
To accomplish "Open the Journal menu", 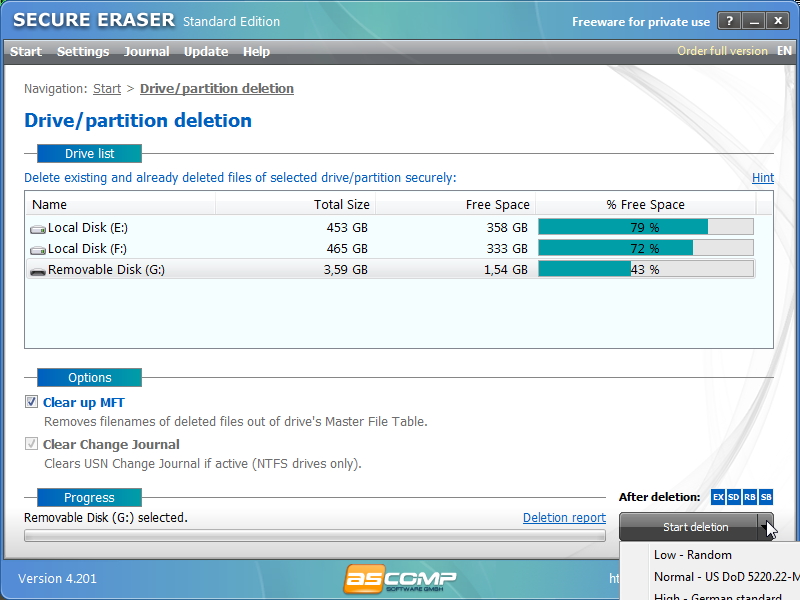I will [146, 52].
